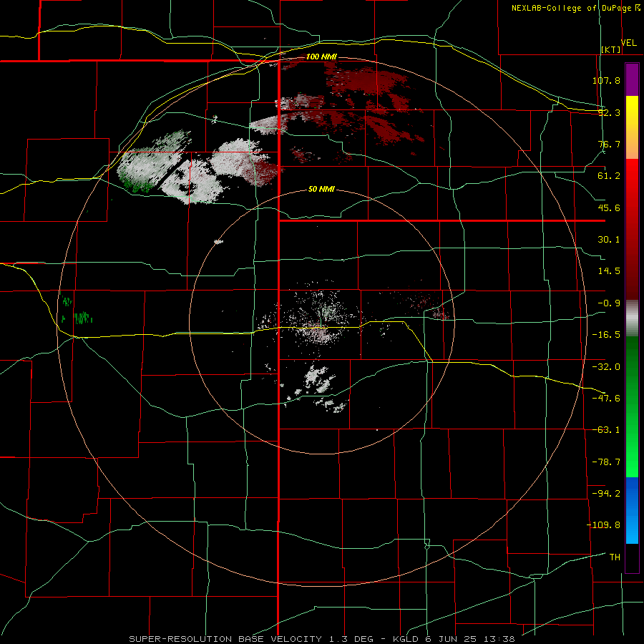
Task: Click the -0.9 velocity scale value
Action: pyautogui.click(x=609, y=303)
